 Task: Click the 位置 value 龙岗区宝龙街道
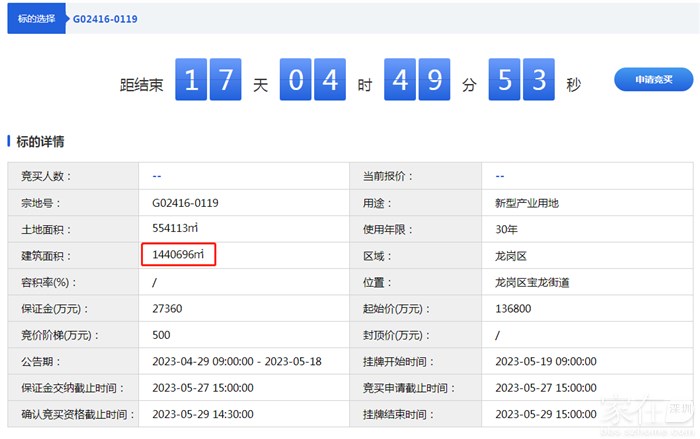(532, 283)
